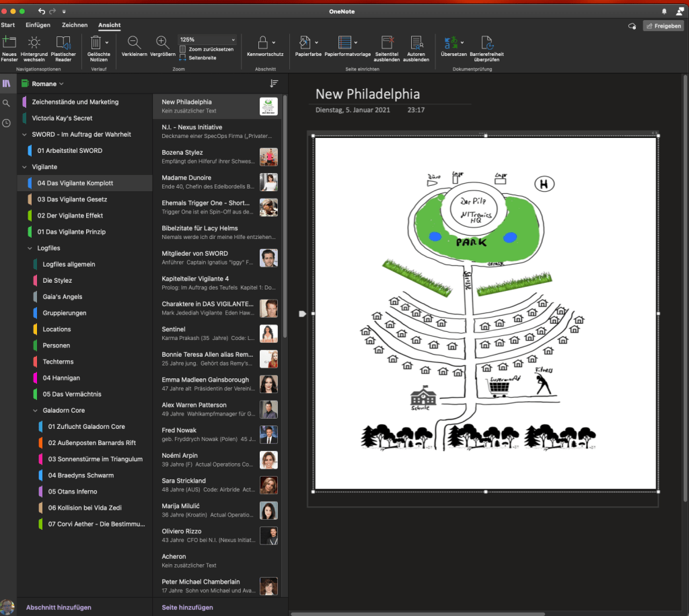Toggle the notebook navigation pane icon
The height and width of the screenshot is (616, 689).
(7, 83)
